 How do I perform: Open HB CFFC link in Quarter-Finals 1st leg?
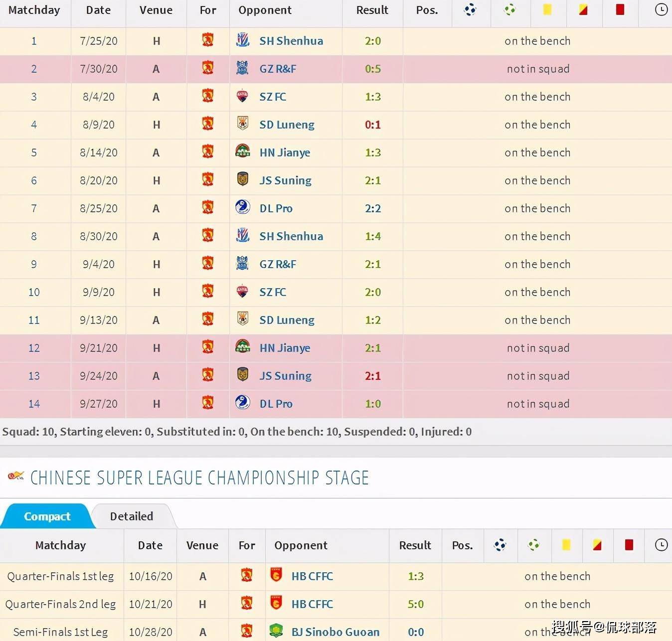(312, 576)
